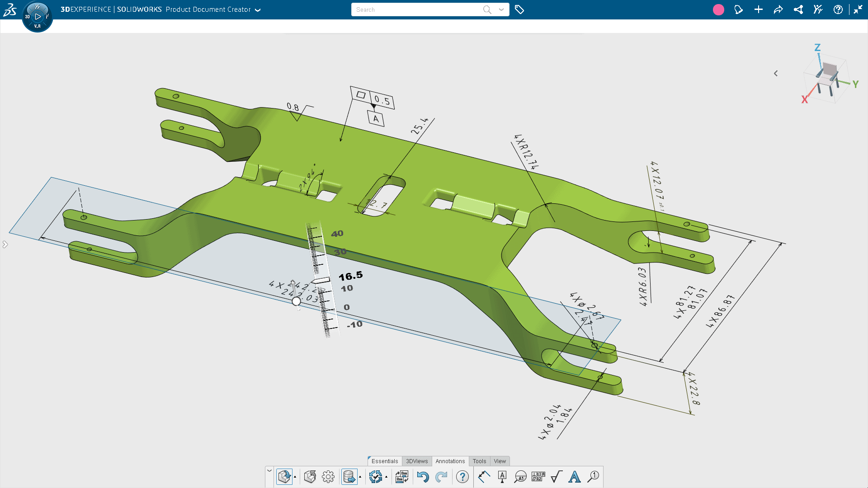Select the Geometric Tolerance tool
Image resolution: width=868 pixels, height=488 pixels.
(x=538, y=477)
